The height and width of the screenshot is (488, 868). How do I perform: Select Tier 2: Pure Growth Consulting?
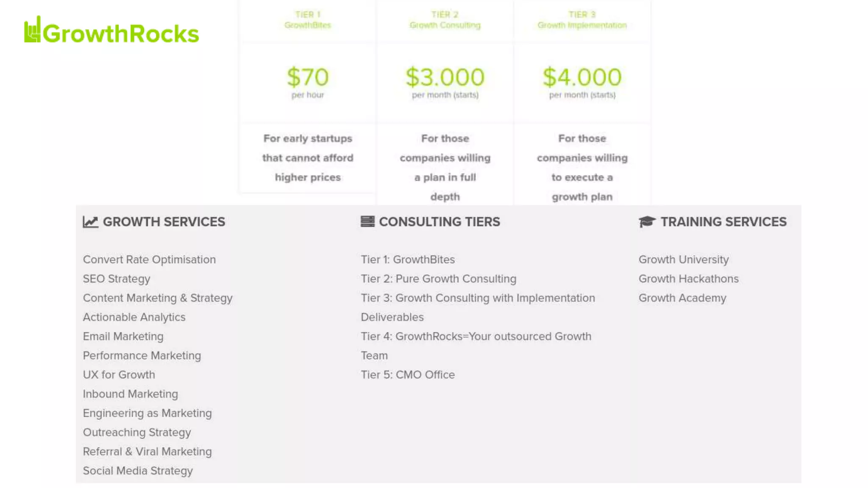[x=439, y=279]
